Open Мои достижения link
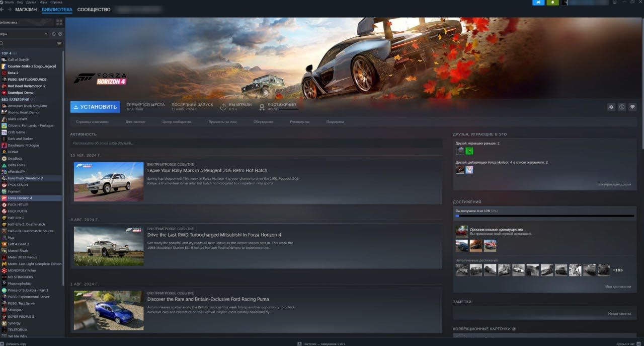Image resolution: width=644 pixels, height=346 pixels. [x=618, y=287]
